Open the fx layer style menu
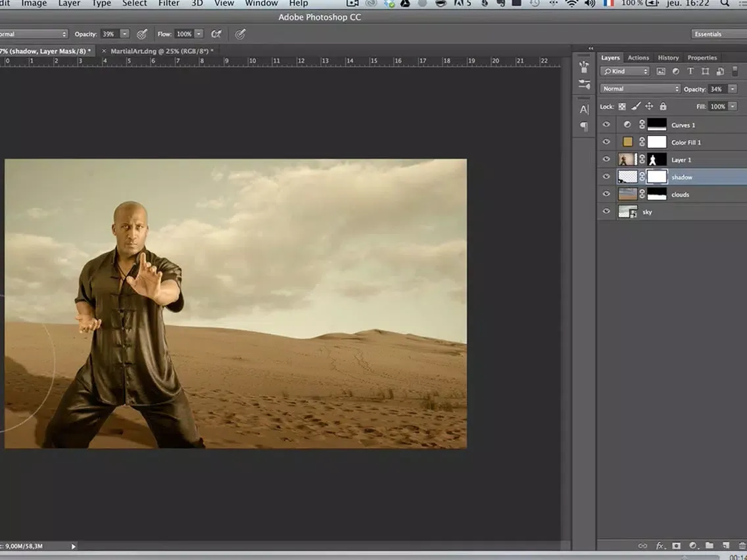Image resolution: width=747 pixels, height=560 pixels. point(660,546)
